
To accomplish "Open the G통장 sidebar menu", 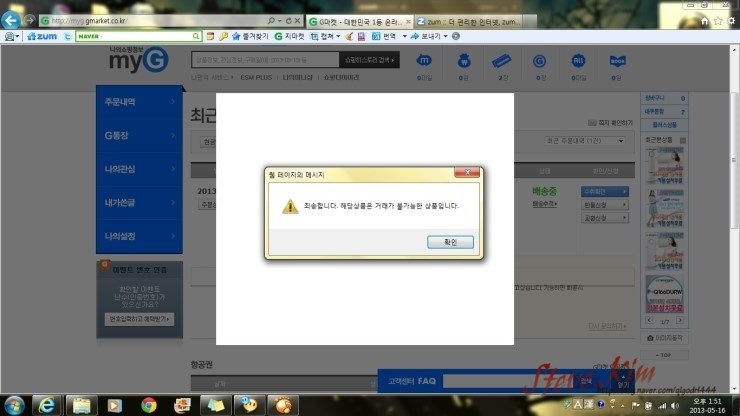I will [139, 136].
